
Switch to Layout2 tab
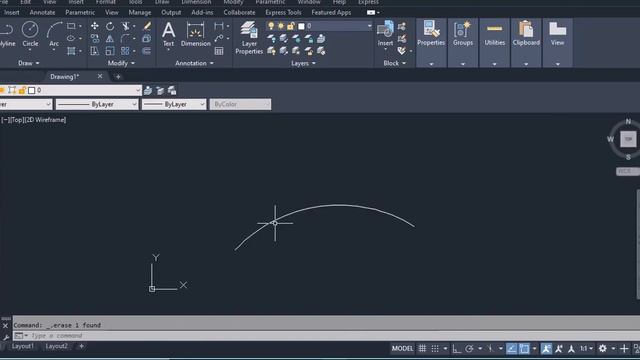[56, 346]
